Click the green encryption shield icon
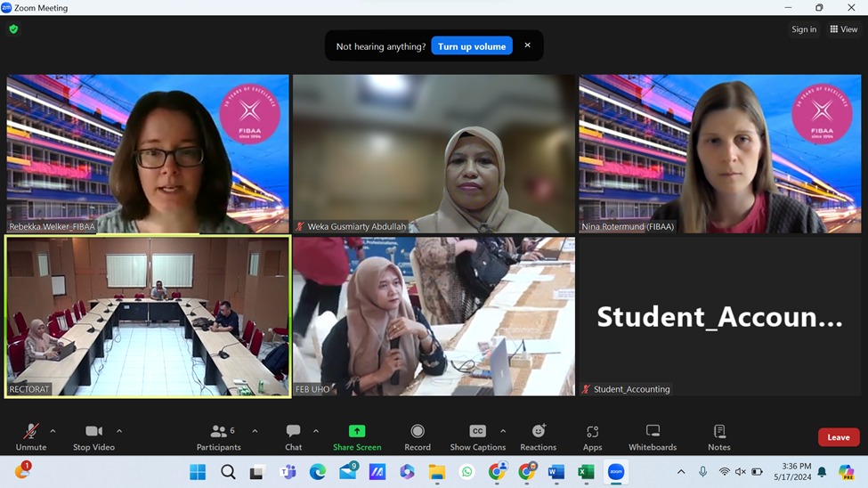Image resolution: width=868 pixels, height=488 pixels. click(13, 29)
